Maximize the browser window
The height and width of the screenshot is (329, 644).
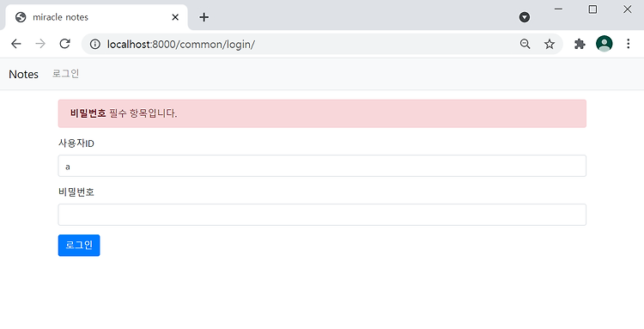[592, 9]
